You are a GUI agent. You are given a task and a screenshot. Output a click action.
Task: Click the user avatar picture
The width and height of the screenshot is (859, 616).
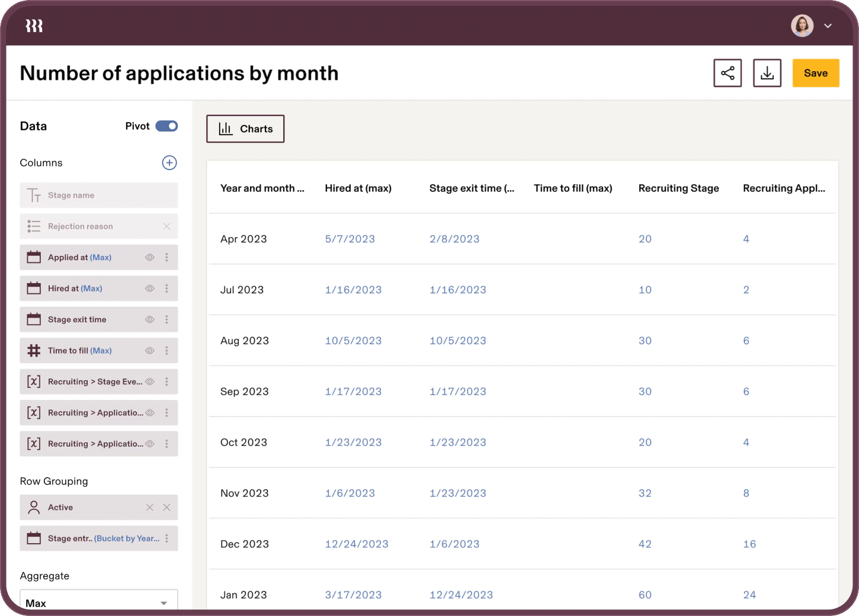coord(802,25)
